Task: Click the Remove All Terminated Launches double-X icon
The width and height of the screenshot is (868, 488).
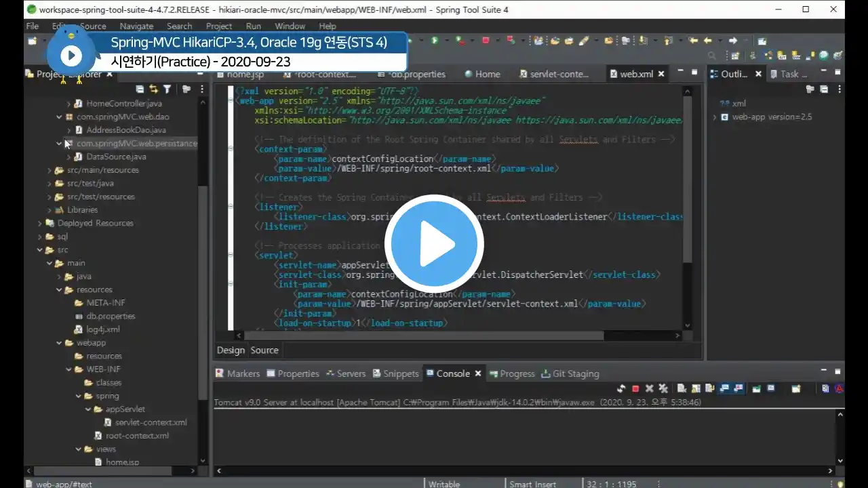Action: pyautogui.click(x=663, y=388)
